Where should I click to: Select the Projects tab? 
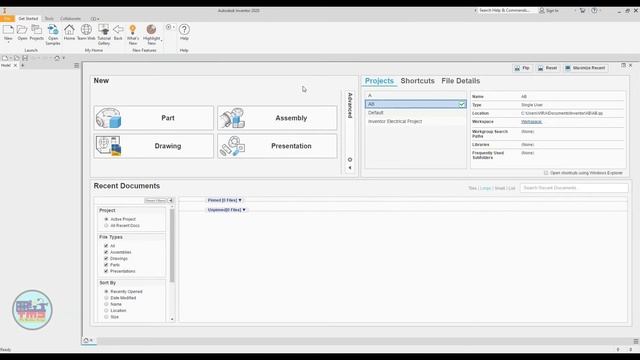pyautogui.click(x=379, y=81)
